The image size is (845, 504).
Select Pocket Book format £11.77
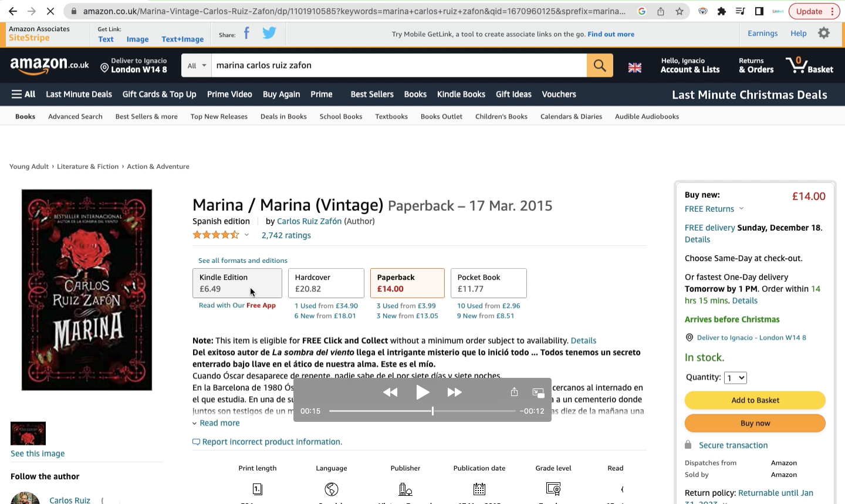click(488, 283)
